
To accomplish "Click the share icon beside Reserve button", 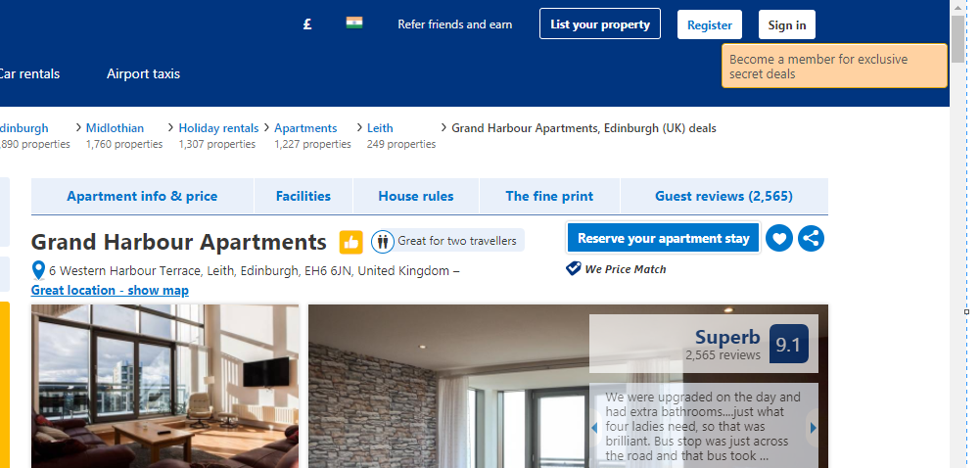I will (811, 238).
